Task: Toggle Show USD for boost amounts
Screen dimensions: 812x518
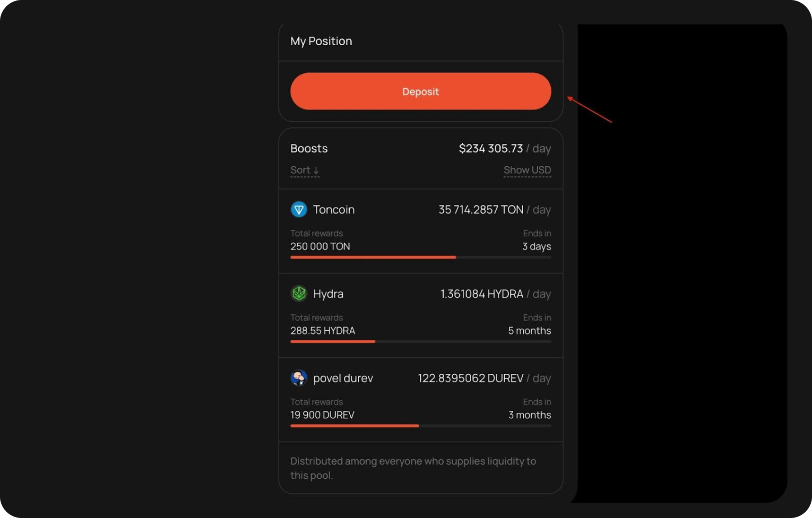Action: (x=527, y=170)
